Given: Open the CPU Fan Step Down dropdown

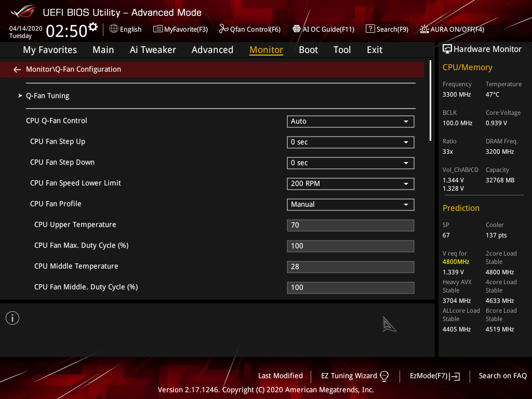Looking at the screenshot, I should coord(351,163).
